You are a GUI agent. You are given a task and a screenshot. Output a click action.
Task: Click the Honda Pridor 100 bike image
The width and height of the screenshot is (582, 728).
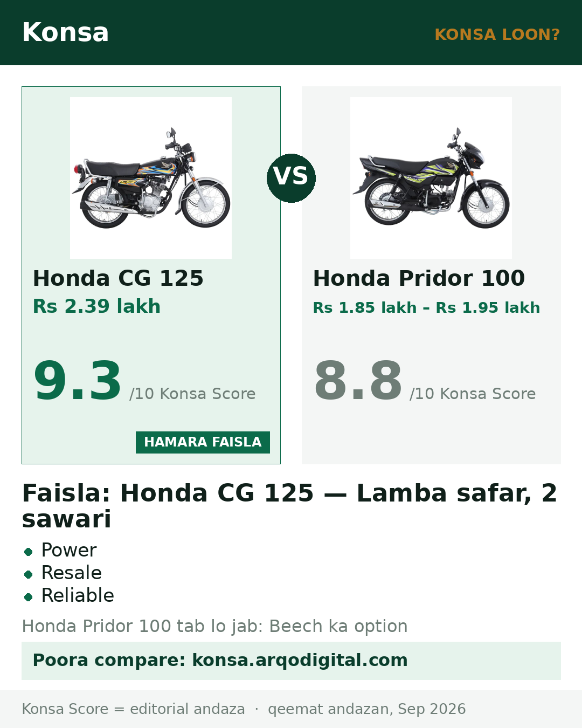(431, 178)
